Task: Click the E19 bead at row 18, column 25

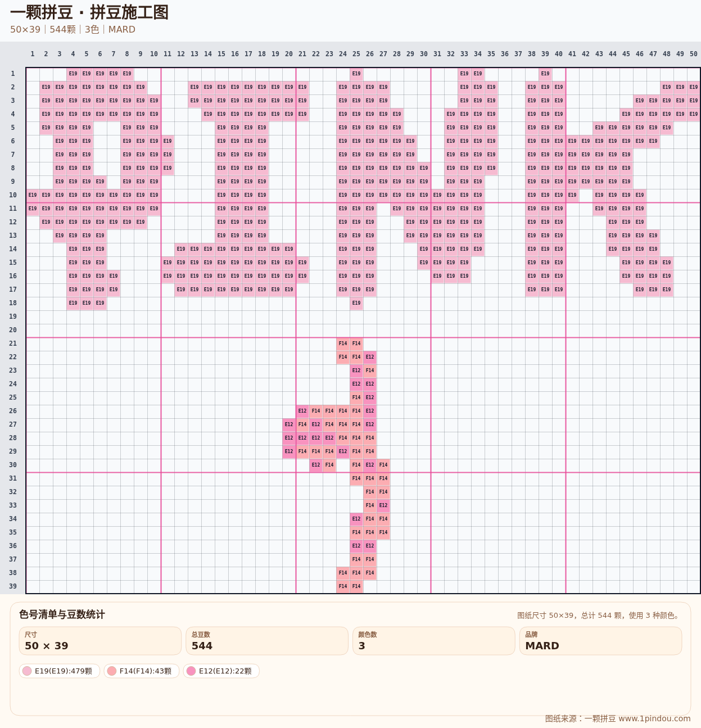Action: tap(356, 303)
